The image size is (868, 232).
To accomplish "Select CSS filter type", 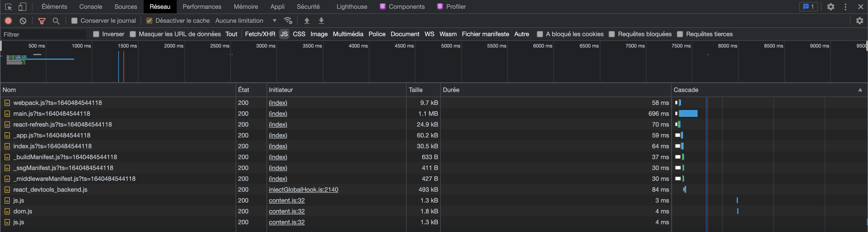I will (299, 34).
